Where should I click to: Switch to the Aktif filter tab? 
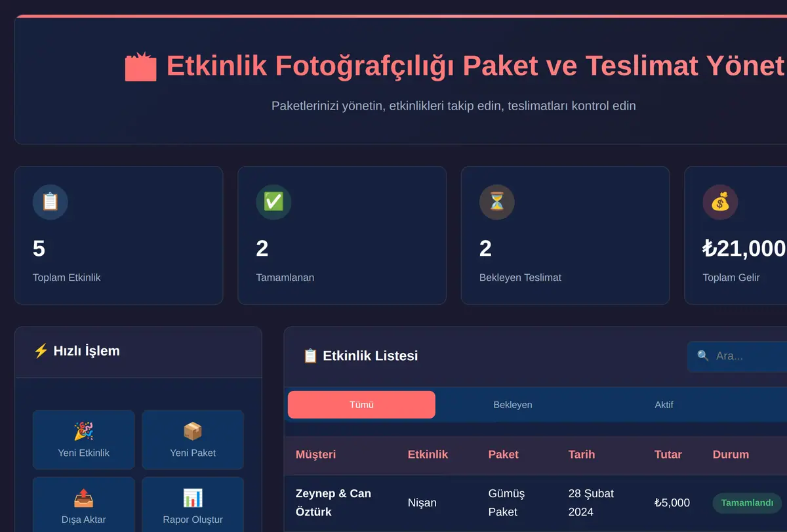pos(664,405)
